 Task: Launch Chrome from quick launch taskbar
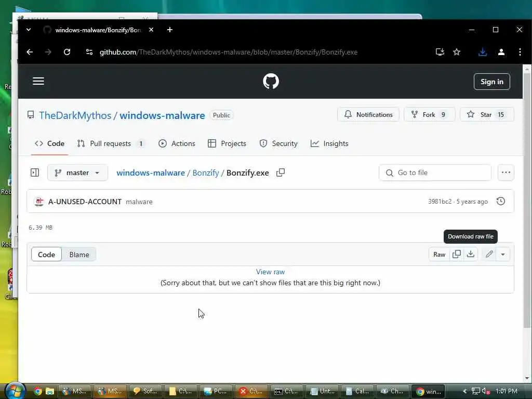[37, 391]
